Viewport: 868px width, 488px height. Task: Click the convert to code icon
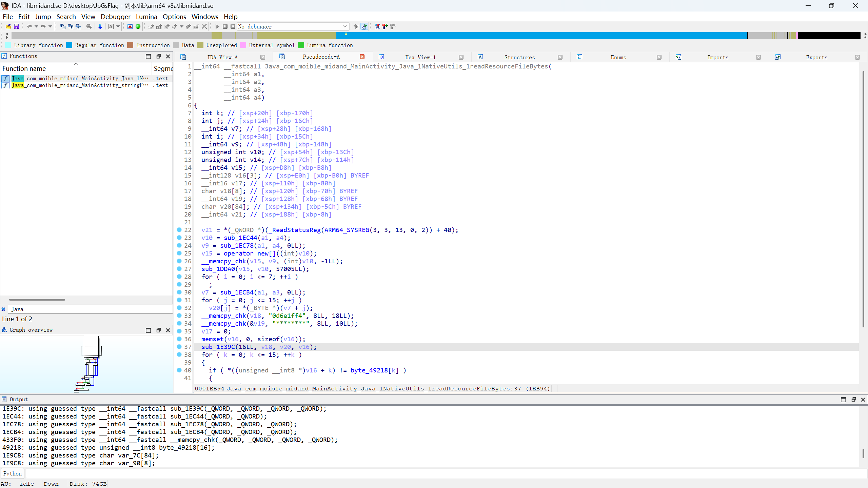[x=151, y=26]
